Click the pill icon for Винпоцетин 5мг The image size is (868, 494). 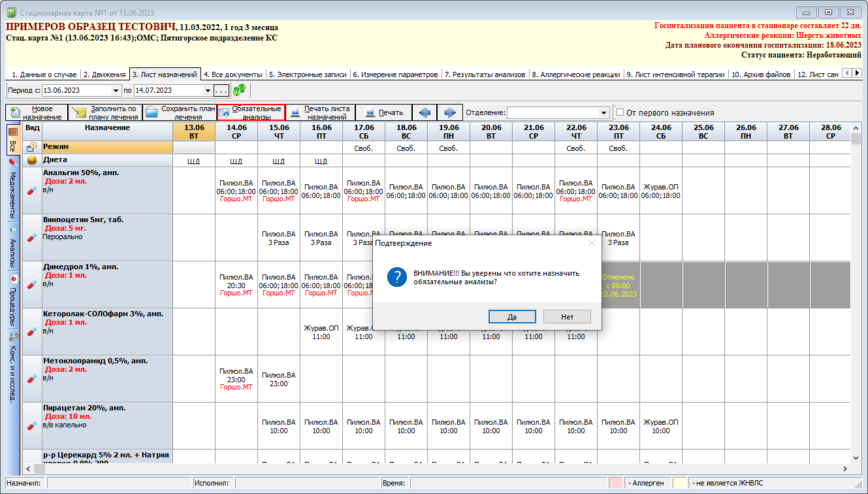tap(32, 237)
